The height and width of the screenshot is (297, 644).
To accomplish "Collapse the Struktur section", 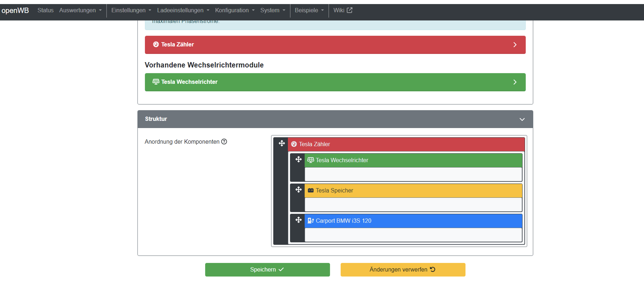I will click(522, 119).
